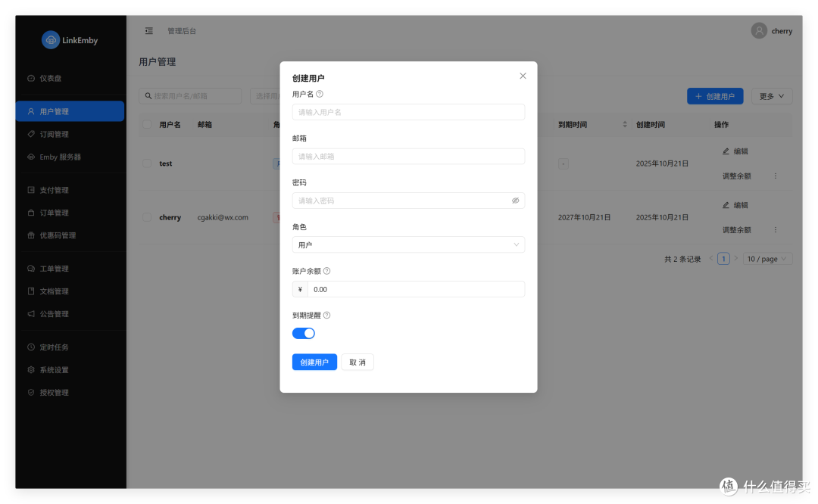Open the 角色 dropdown showing 用户

[x=408, y=245]
